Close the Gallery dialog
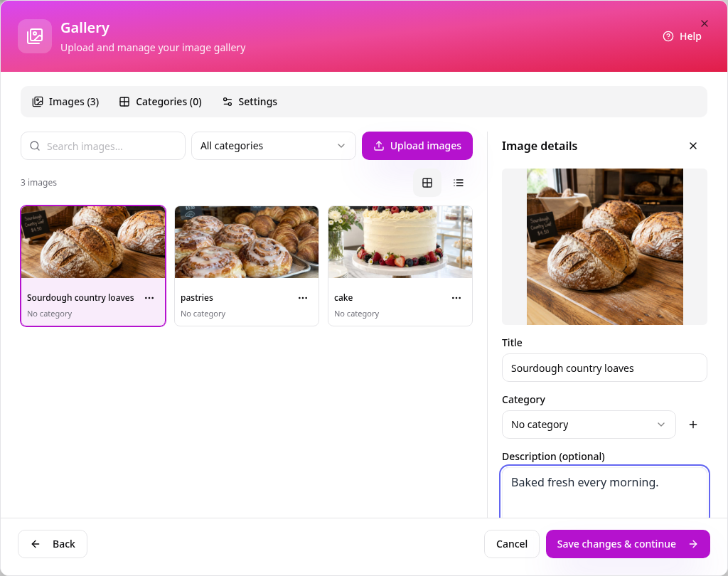The image size is (728, 576). pos(705,23)
